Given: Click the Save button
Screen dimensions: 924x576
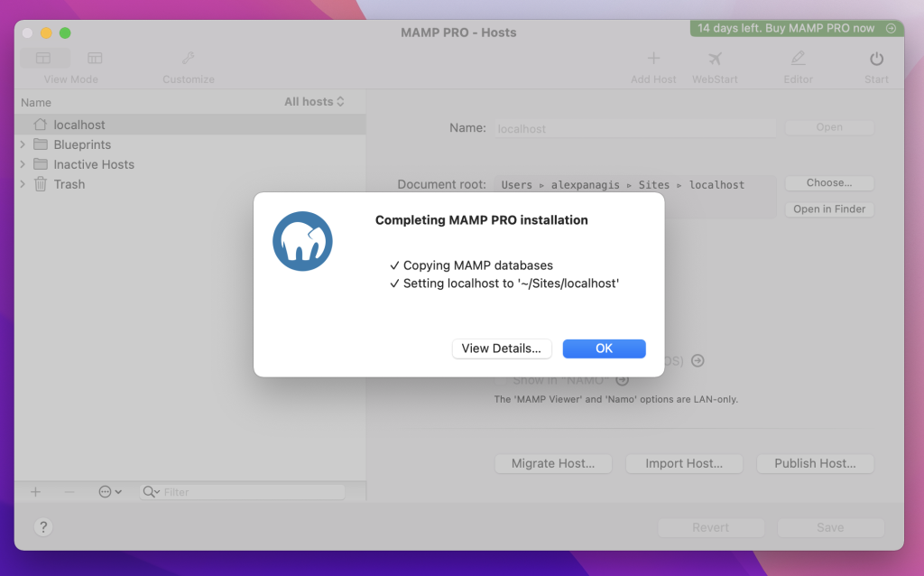Looking at the screenshot, I should (x=830, y=527).
